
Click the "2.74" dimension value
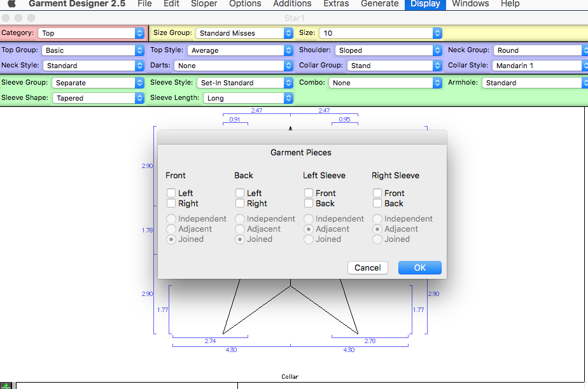click(x=210, y=341)
